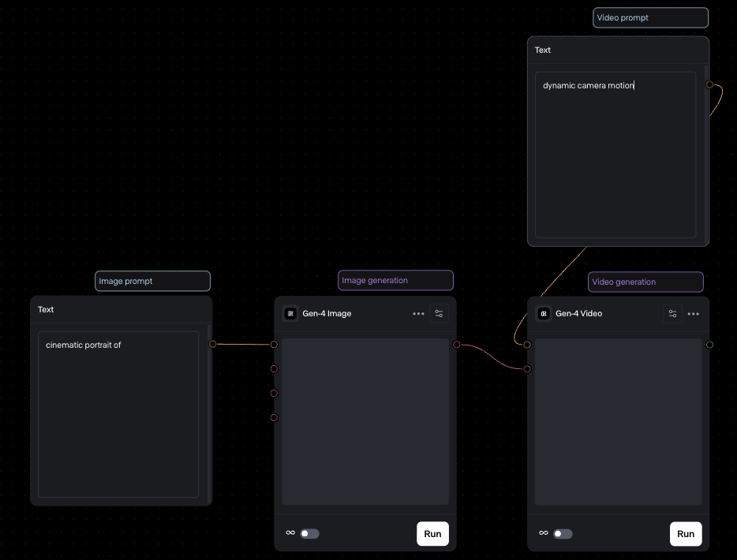This screenshot has width=737, height=560.
Task: Select the Video generation label tag
Action: tap(645, 282)
